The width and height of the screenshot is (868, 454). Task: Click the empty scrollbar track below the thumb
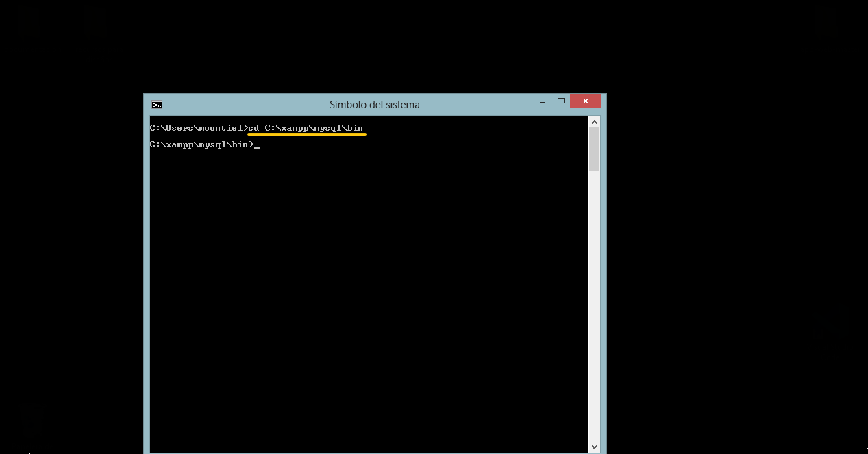pos(594,308)
